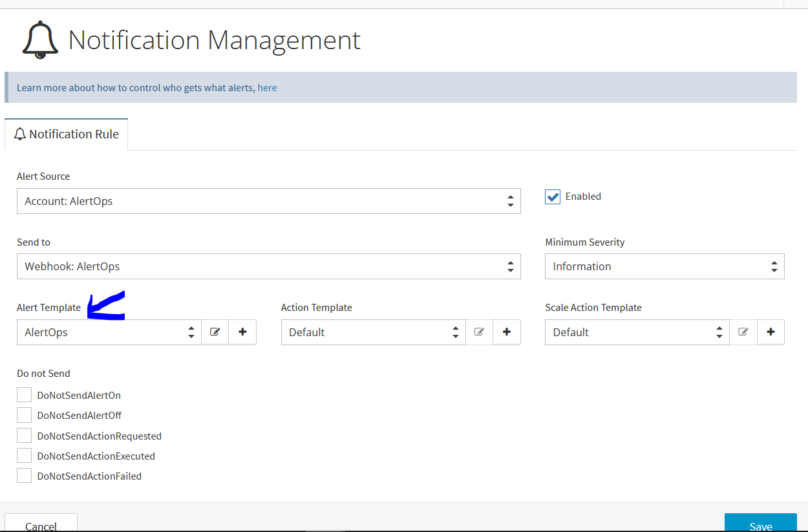The height and width of the screenshot is (532, 808).
Task: Click the plus icon to add Alert Template
Action: coord(242,332)
